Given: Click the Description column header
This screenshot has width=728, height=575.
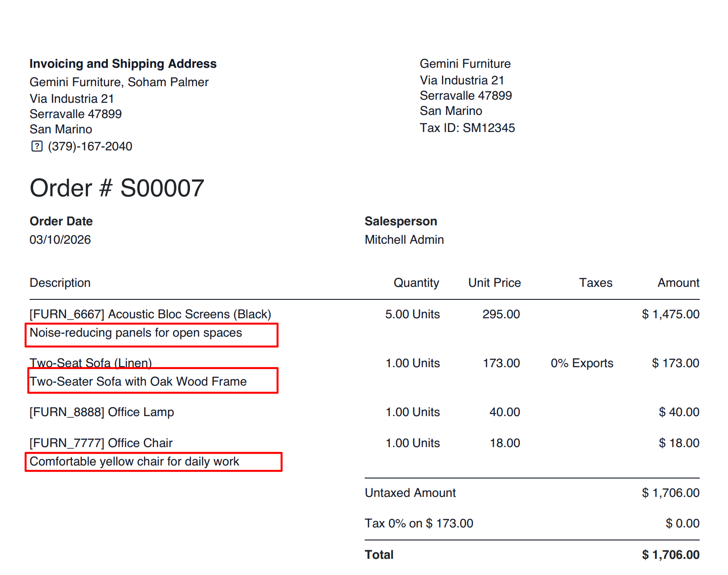Looking at the screenshot, I should pyautogui.click(x=60, y=283).
